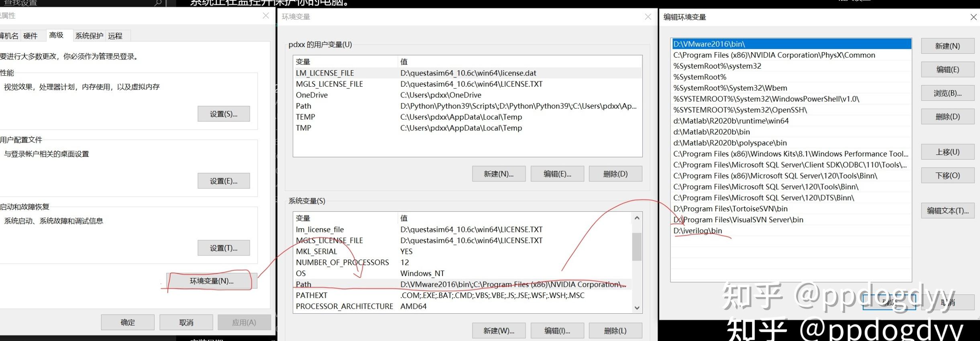
Task: Select the NVIDIA PhysX Common path entry
Action: [x=791, y=55]
